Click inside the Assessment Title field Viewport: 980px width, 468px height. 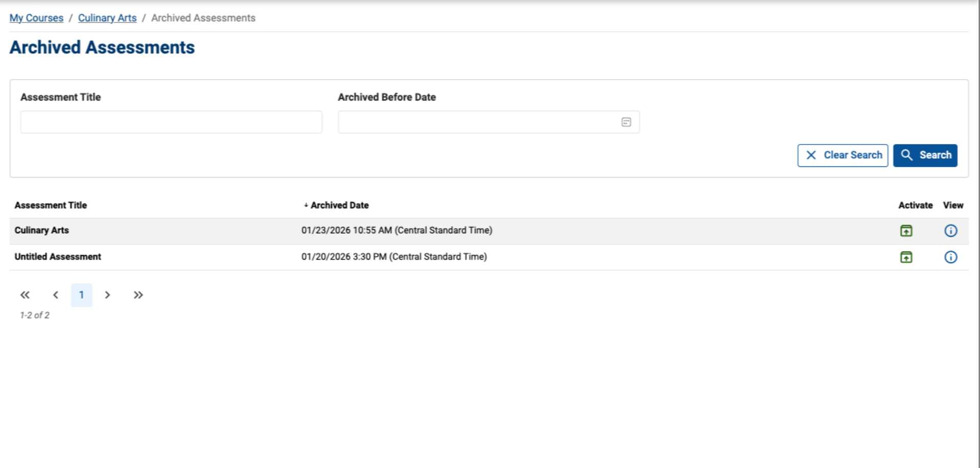click(x=171, y=122)
